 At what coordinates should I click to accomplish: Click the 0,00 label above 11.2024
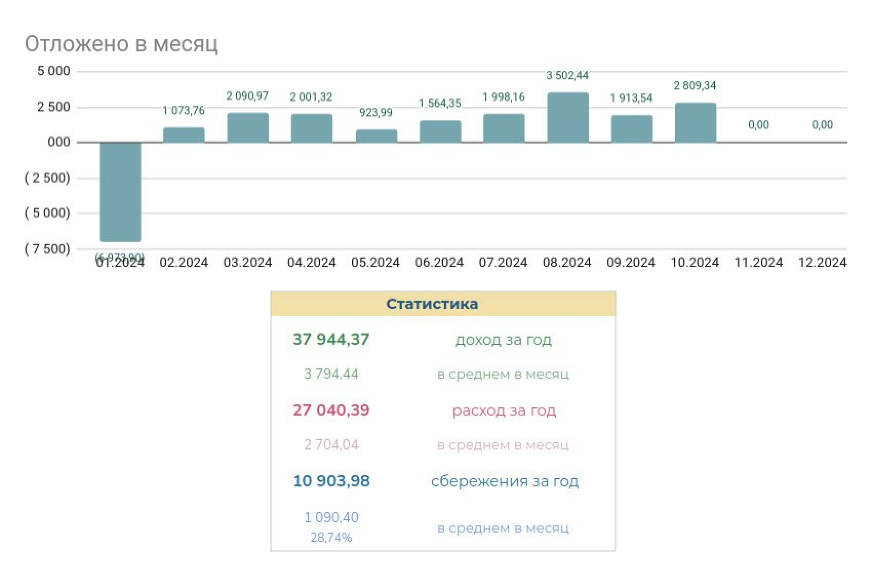759,125
